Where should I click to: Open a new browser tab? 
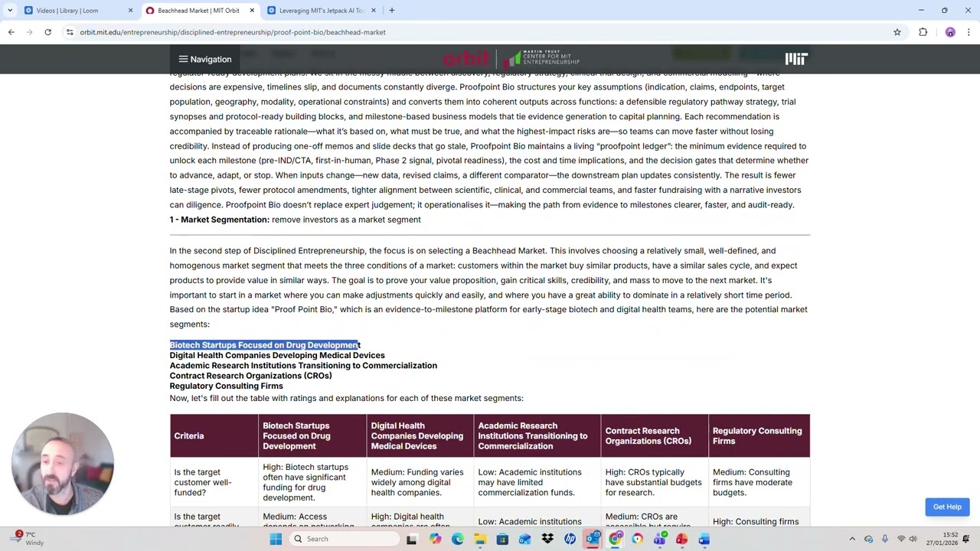tap(391, 11)
